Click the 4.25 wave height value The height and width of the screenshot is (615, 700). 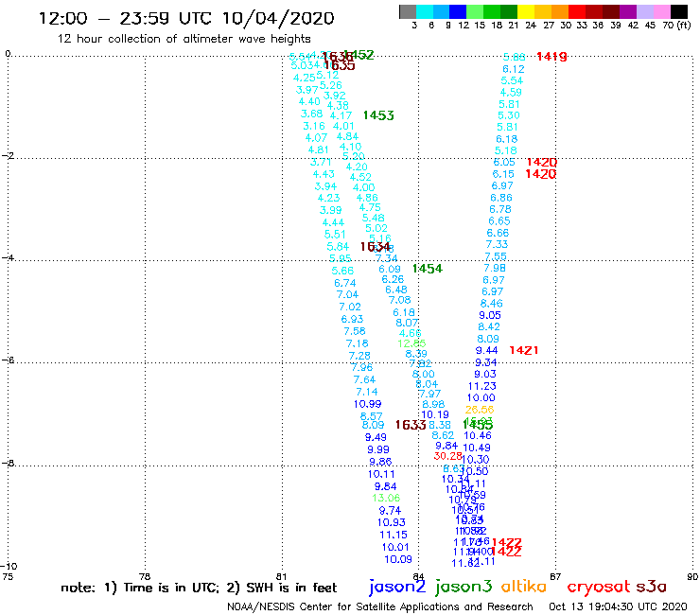tap(305, 78)
